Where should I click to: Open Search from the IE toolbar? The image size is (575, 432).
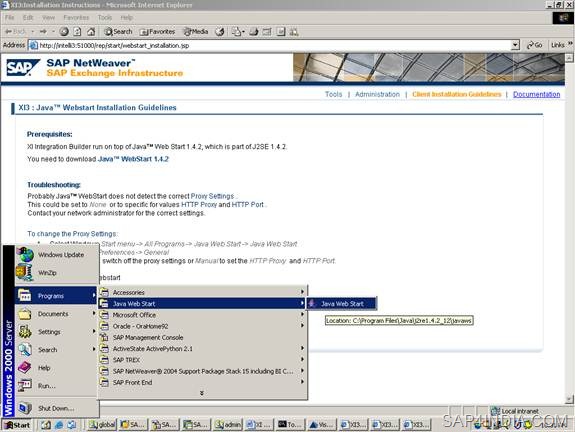[x=118, y=32]
